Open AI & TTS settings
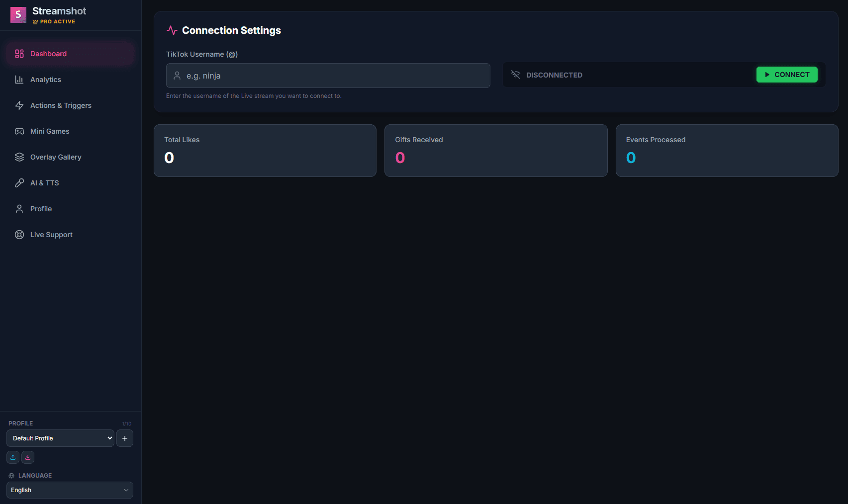Image resolution: width=848 pixels, height=504 pixels. 44,182
